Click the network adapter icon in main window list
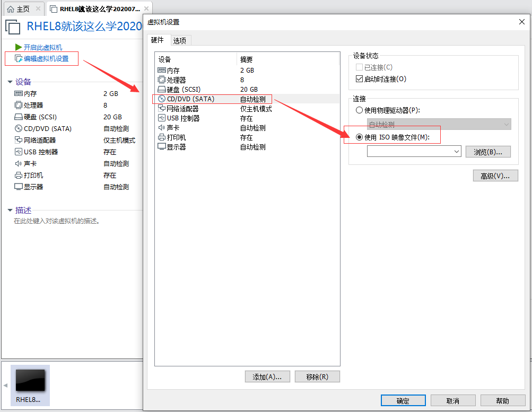 click(x=19, y=140)
